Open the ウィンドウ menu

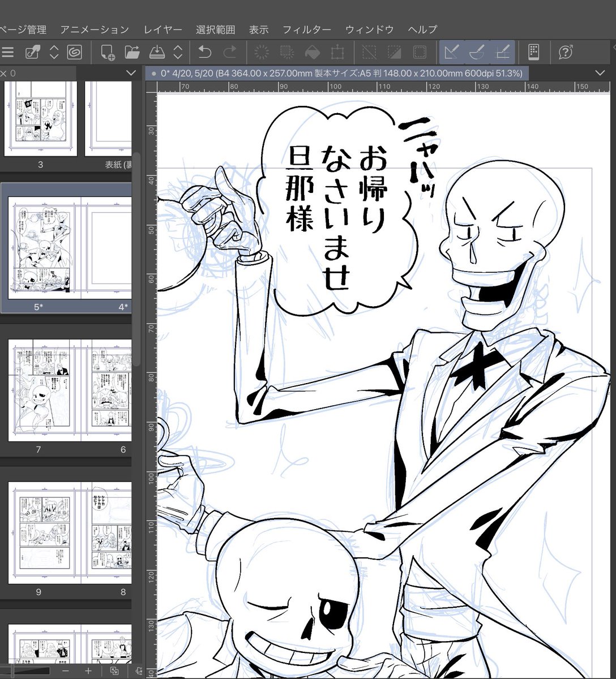click(370, 30)
